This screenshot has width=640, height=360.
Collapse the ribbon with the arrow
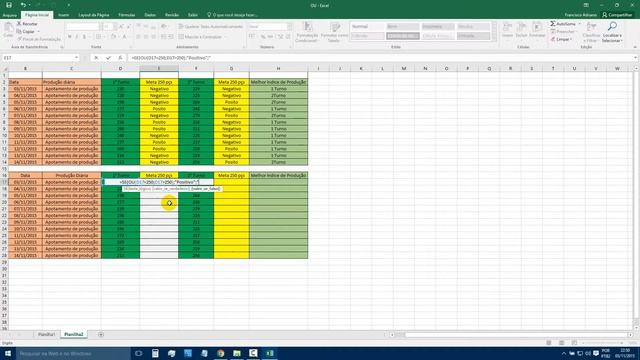click(x=635, y=47)
